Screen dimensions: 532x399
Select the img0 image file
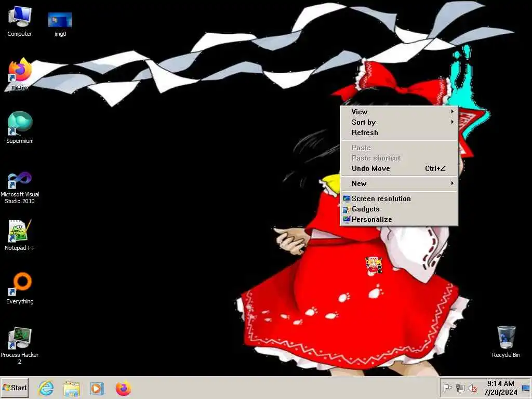(x=60, y=24)
